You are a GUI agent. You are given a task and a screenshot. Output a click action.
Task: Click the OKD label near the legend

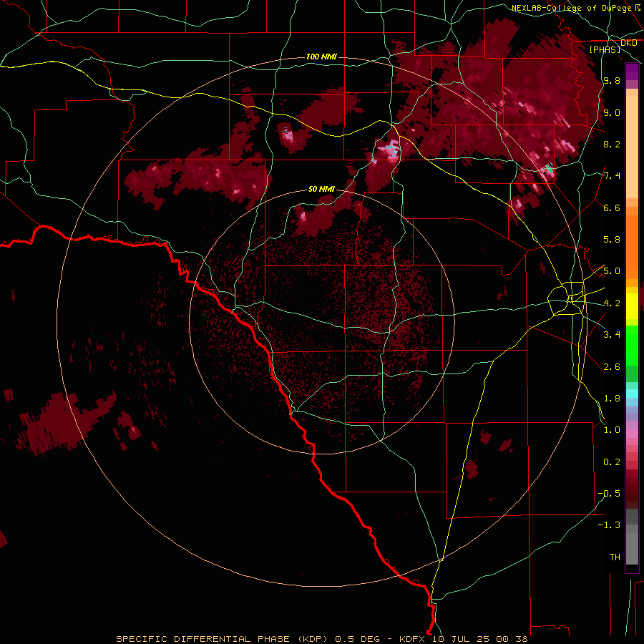(629, 43)
